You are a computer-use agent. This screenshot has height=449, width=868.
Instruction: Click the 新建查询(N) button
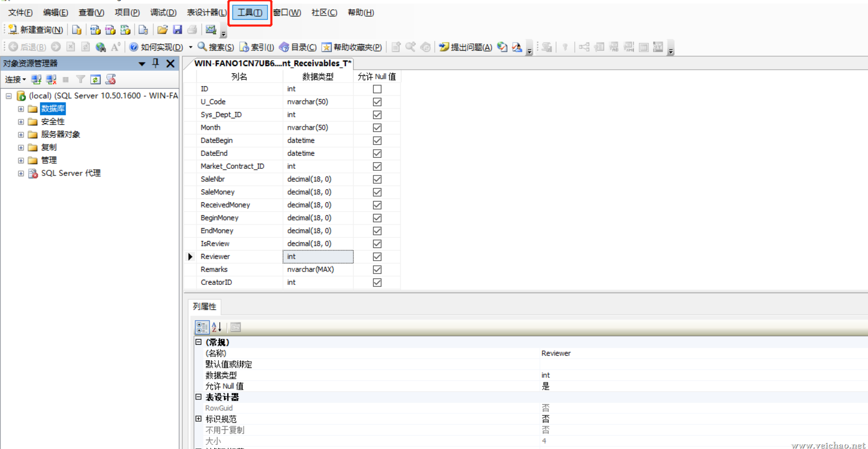click(36, 30)
